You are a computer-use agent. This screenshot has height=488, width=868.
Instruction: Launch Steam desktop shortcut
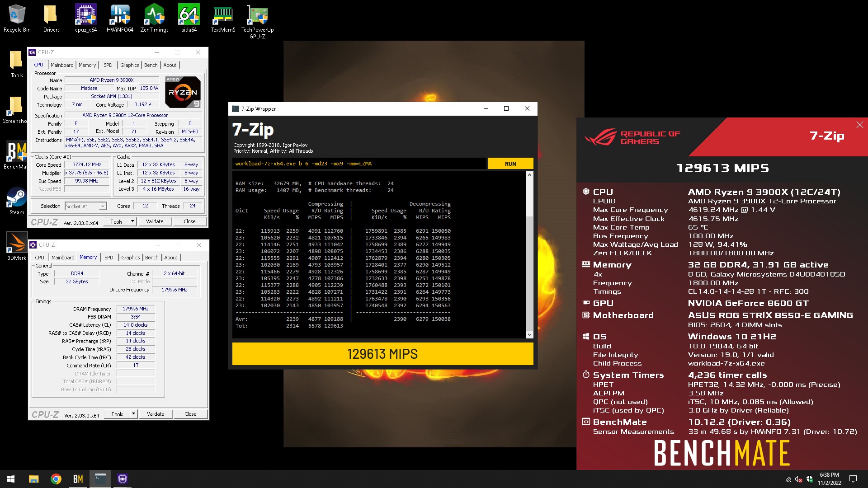17,201
